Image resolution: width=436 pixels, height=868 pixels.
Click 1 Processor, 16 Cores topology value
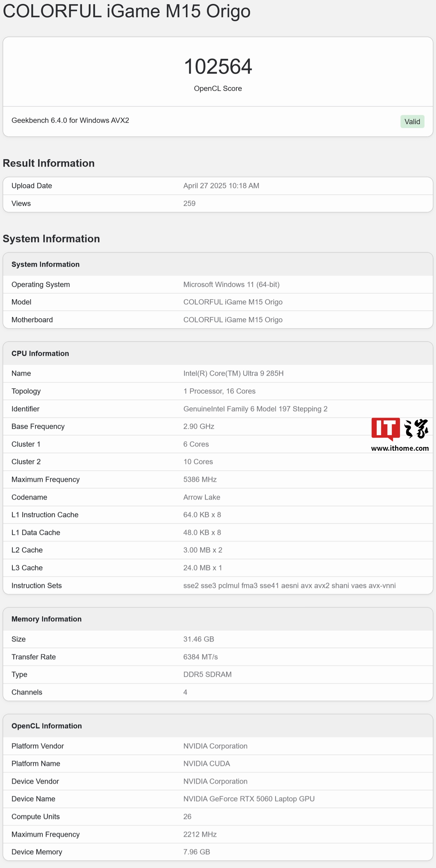pos(219,391)
